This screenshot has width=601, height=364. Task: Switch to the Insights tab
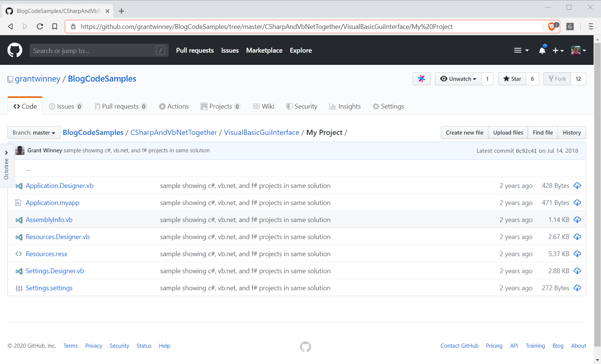pos(345,106)
